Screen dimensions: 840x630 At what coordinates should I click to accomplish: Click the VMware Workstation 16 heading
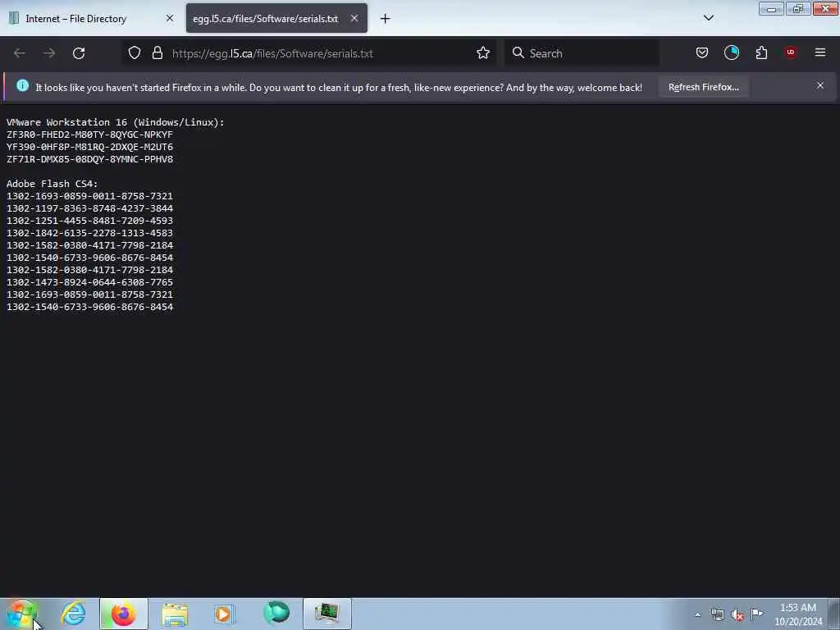(x=115, y=123)
